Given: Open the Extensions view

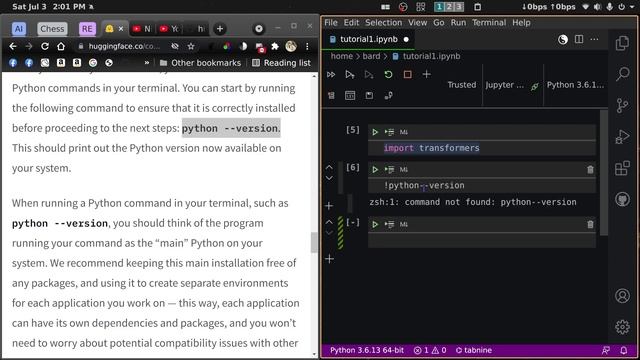Looking at the screenshot, I should (622, 168).
